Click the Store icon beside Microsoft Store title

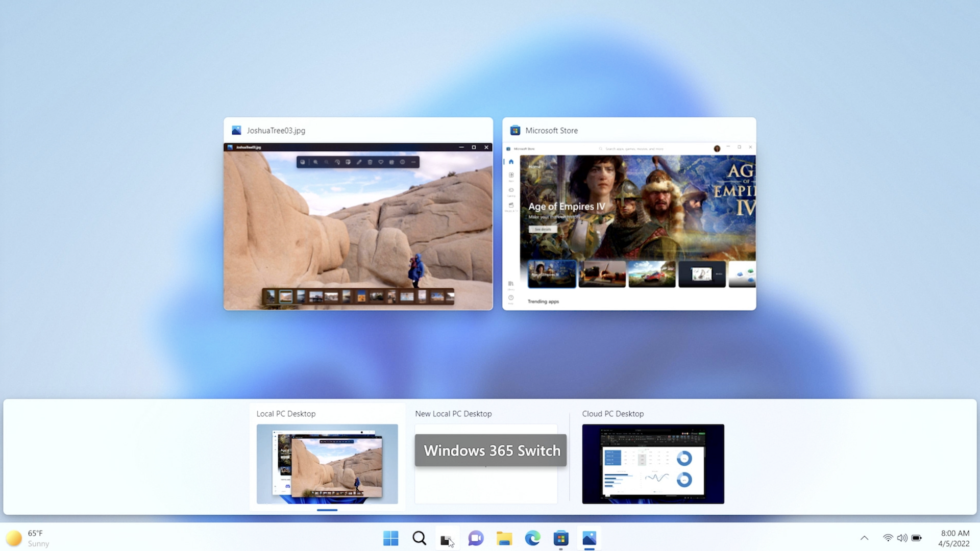(x=515, y=130)
